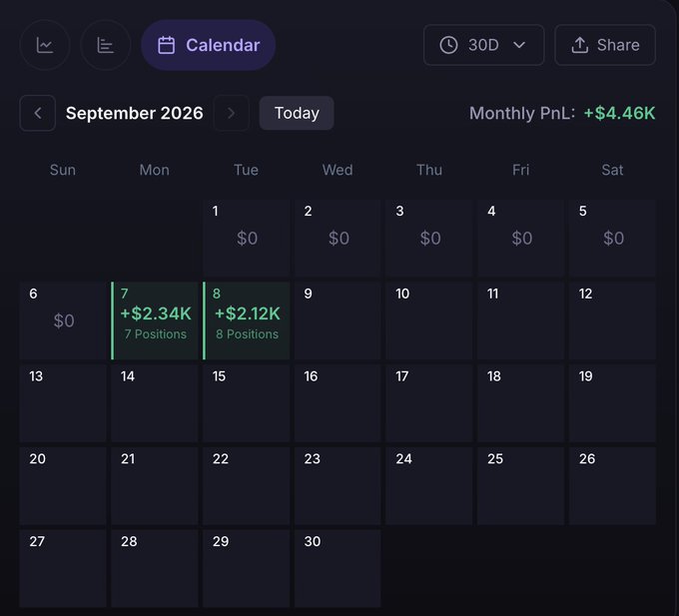Open September 8 cell with +$2.12K
Screen dimensions: 679x616
[247, 320]
